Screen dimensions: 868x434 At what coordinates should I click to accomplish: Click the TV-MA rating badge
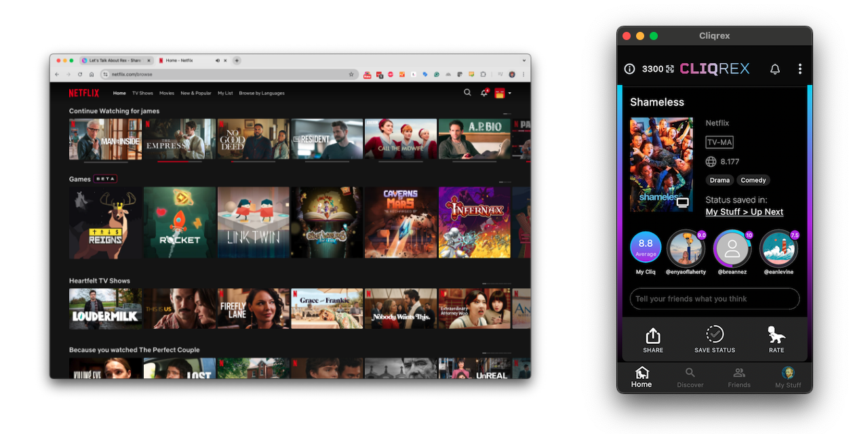[719, 142]
